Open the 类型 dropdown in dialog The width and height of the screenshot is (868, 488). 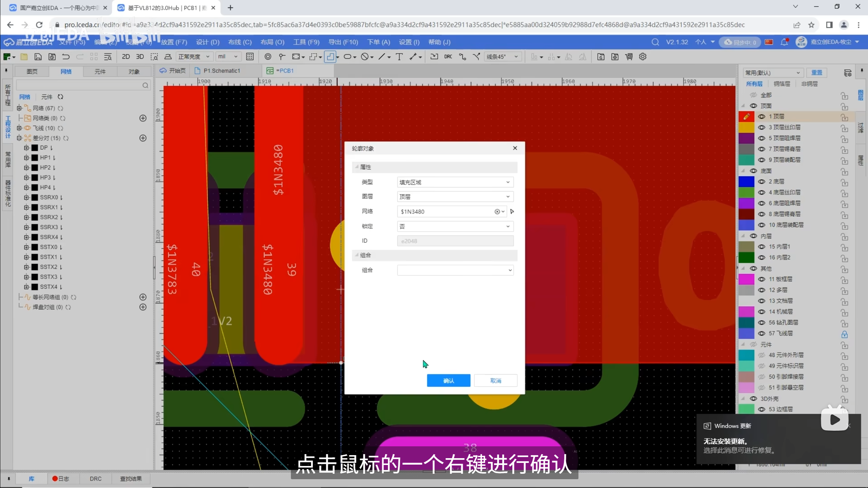pos(455,182)
